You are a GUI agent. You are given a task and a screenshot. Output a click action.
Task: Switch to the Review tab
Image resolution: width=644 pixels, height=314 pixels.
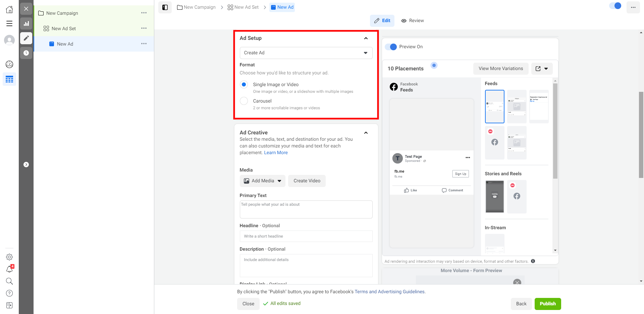(x=413, y=21)
